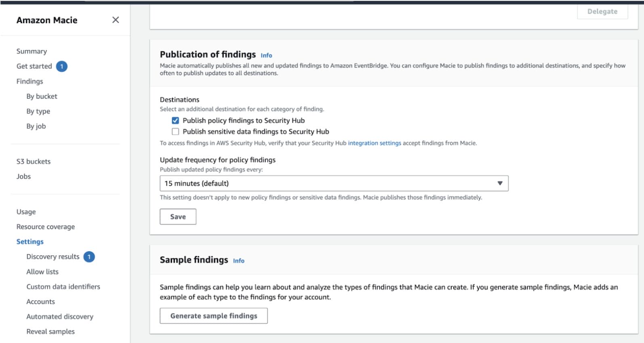This screenshot has height=343, width=644.
Task: View findings By job
Action: coord(36,126)
